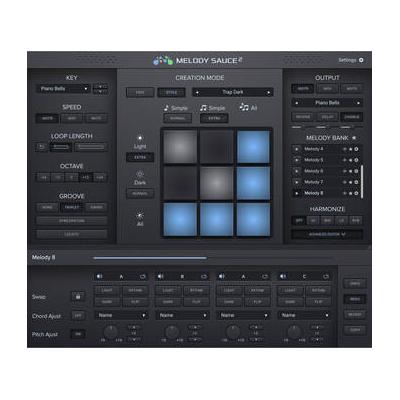Viewport: 400px width, 400px height.
Task: Click the loop icon of second A section
Action: click(x=265, y=276)
